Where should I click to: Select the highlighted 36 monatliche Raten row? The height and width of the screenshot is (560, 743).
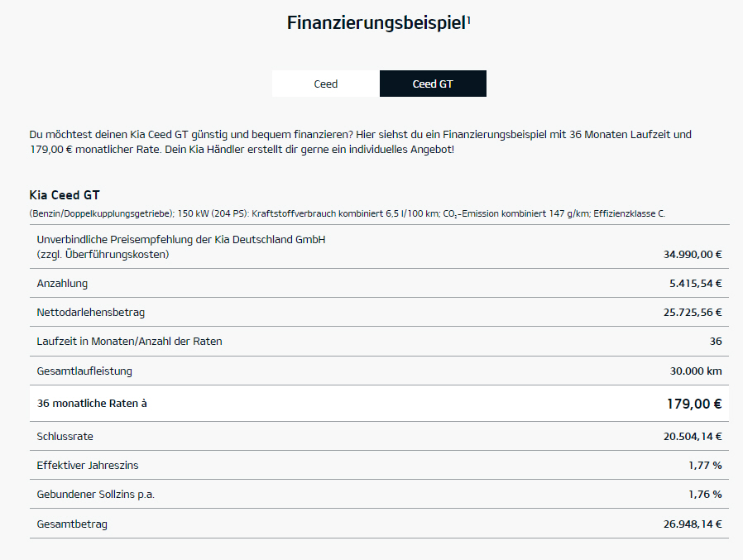tap(379, 403)
